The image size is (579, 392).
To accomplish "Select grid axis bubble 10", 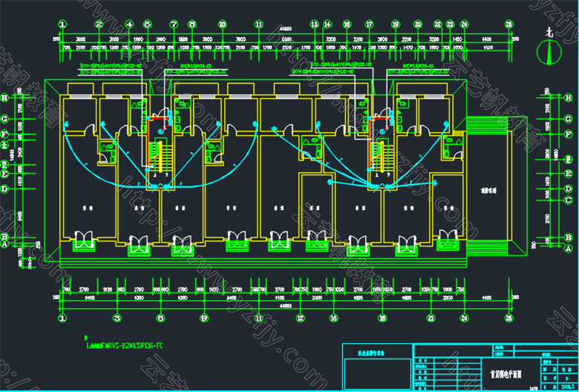I will click(x=222, y=24).
